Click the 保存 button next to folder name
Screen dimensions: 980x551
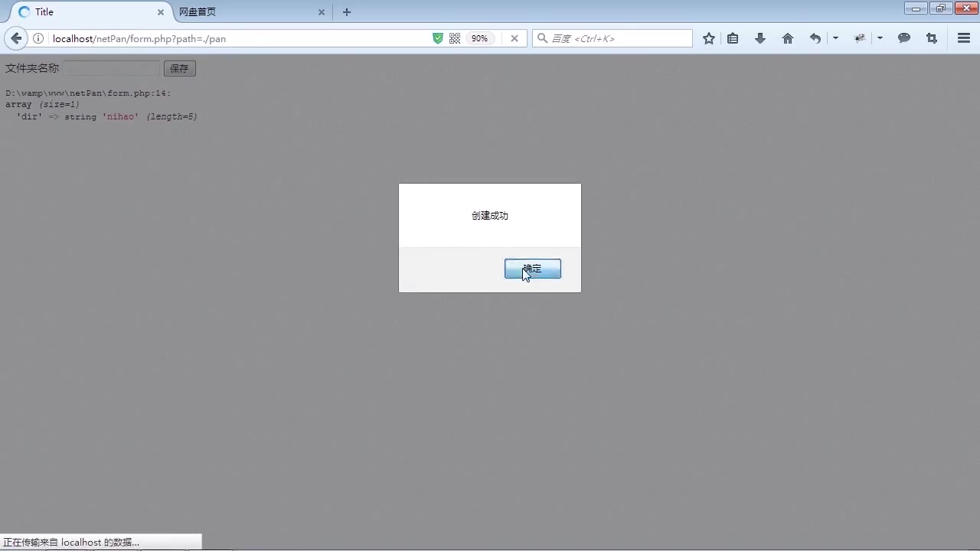tap(180, 68)
